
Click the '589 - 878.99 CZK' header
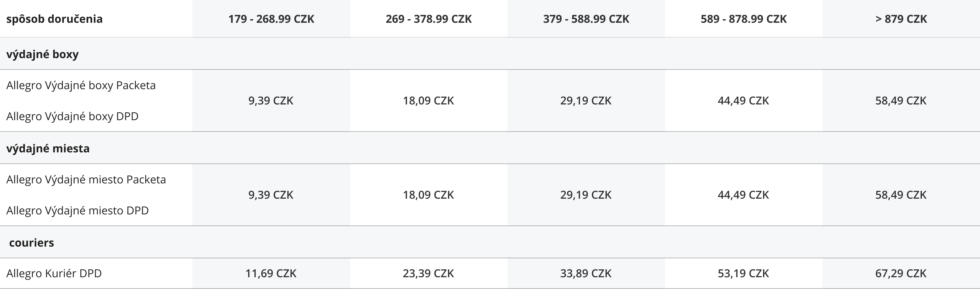coord(743,19)
